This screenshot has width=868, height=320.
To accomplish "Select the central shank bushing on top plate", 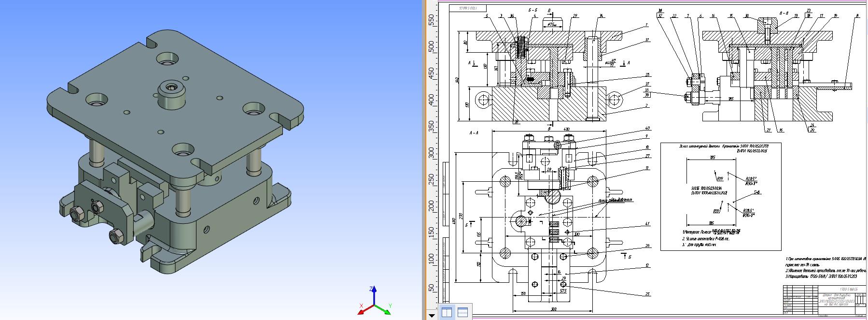I will (171, 96).
